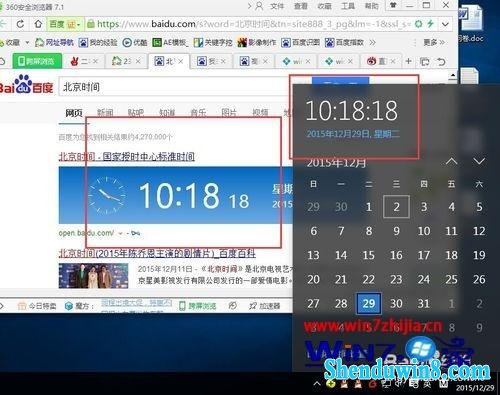Image resolution: width=500 pixels, height=395 pixels.
Task: Click the date link 2015年12月29日, 星期二
Action: tap(353, 134)
